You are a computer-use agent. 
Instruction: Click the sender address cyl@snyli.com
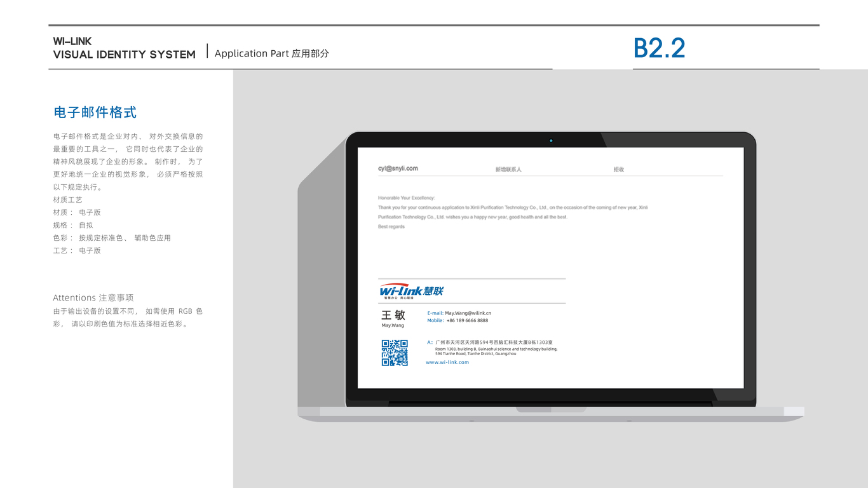[x=398, y=168]
